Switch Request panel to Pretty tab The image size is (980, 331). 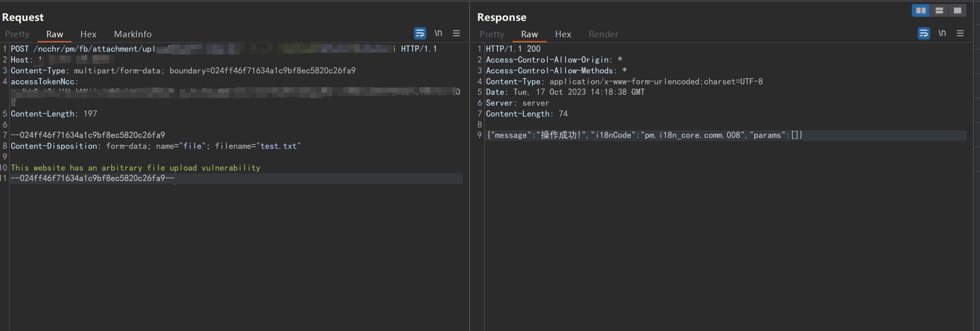point(17,34)
